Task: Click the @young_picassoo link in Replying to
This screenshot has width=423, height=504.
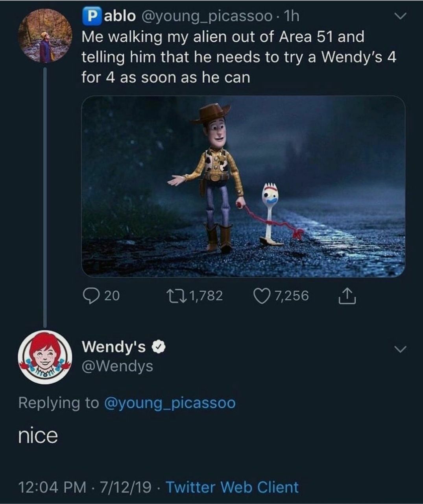Action: [x=170, y=403]
